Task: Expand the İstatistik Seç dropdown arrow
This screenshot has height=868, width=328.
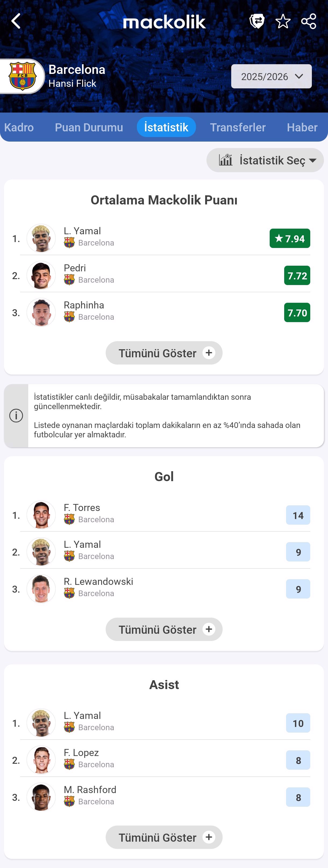Action: [312, 160]
